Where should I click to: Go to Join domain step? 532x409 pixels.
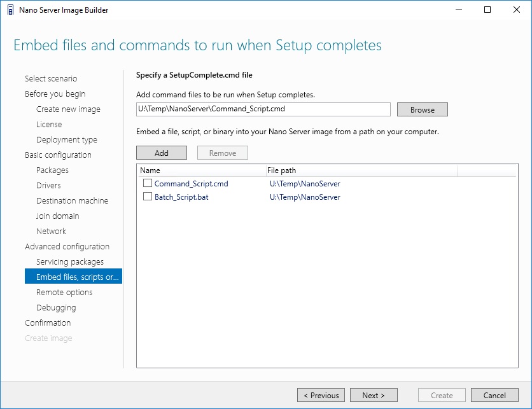click(58, 216)
